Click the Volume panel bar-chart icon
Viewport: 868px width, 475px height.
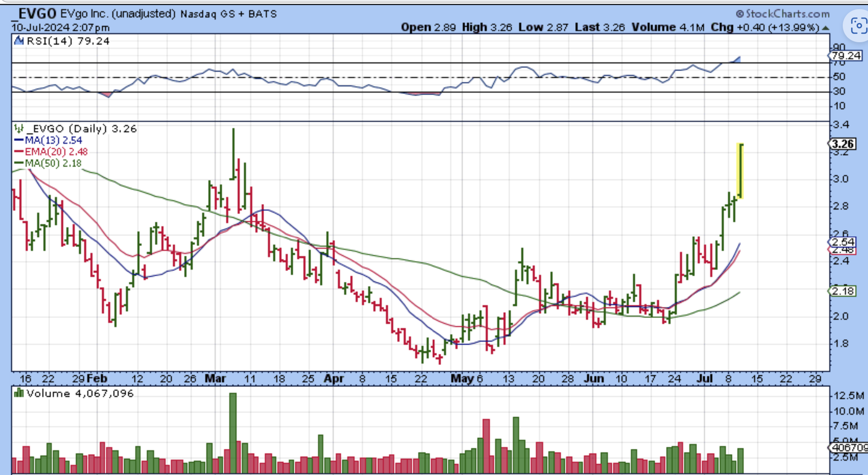18,393
